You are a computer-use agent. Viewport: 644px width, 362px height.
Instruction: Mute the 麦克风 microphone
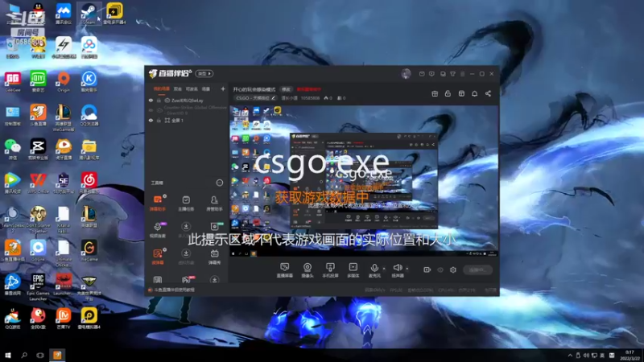tap(374, 270)
